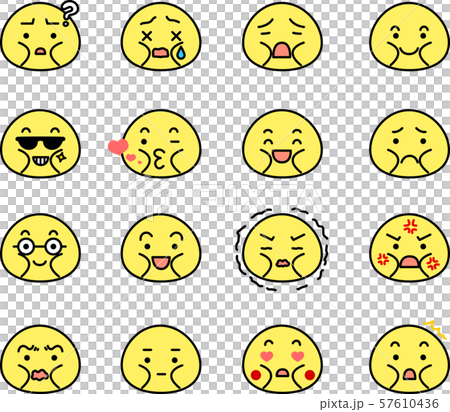This screenshot has width=450, height=412.
Task: Click the startled emoji with yellow zigzag
Action: pos(410,357)
